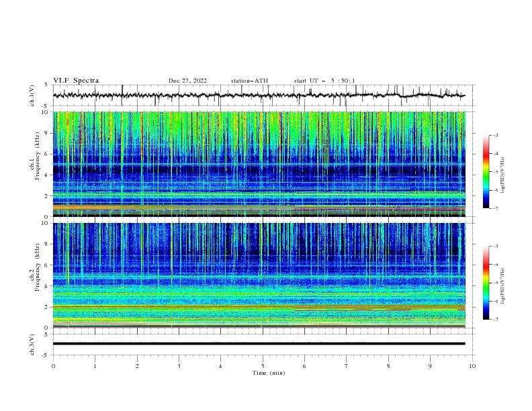The height and width of the screenshot is (411, 532).
Task: Click inside the ch.2 spectrogram panel
Action: pyautogui.click(x=259, y=275)
